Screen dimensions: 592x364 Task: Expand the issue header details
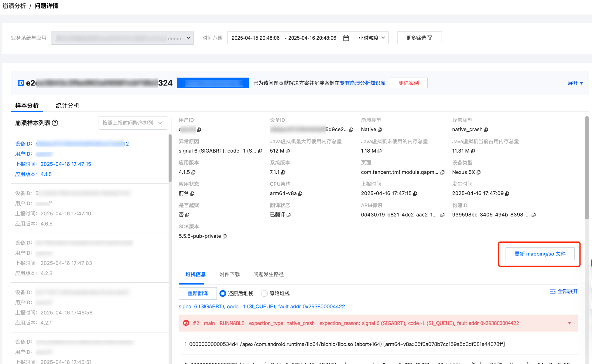point(575,83)
